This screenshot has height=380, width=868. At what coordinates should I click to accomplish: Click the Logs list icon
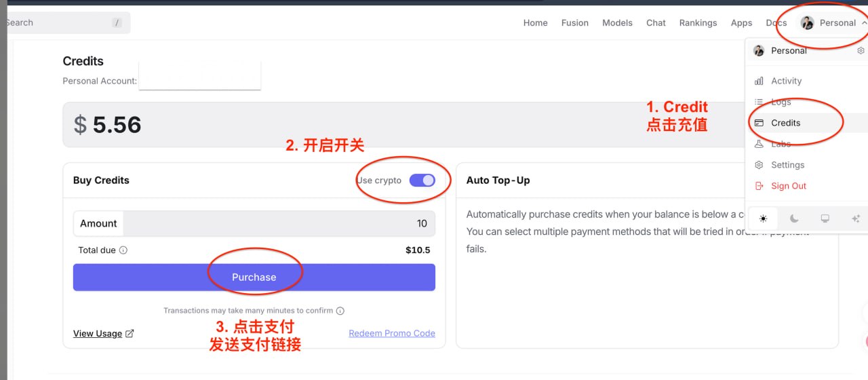coord(759,102)
